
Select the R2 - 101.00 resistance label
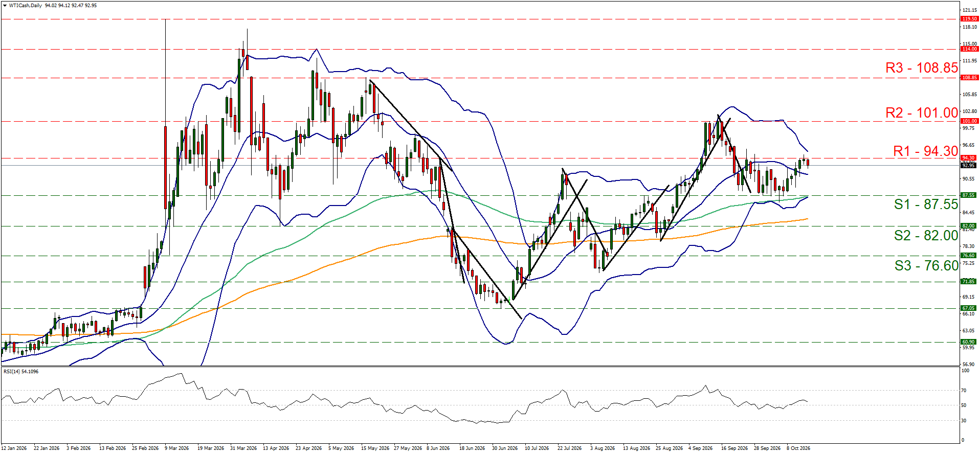921,113
